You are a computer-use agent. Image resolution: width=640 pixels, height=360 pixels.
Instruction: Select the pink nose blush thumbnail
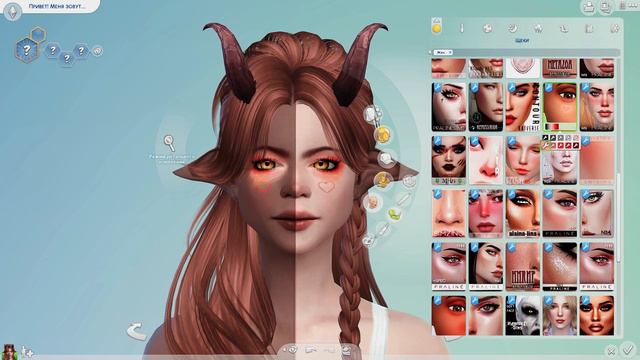pos(486,160)
